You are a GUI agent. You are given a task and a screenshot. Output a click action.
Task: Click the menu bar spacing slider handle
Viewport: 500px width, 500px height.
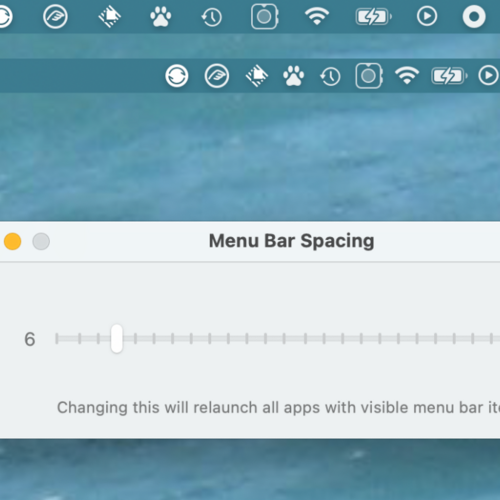[x=117, y=339]
